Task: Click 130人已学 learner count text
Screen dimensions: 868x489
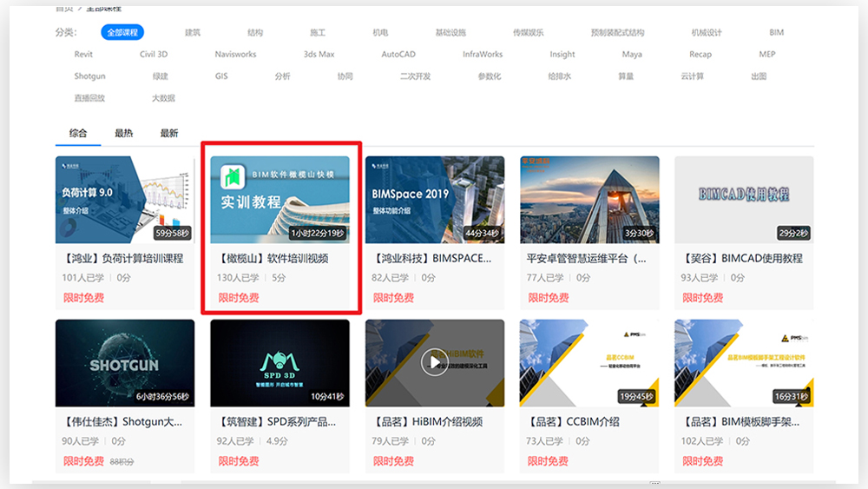Action: coord(238,278)
